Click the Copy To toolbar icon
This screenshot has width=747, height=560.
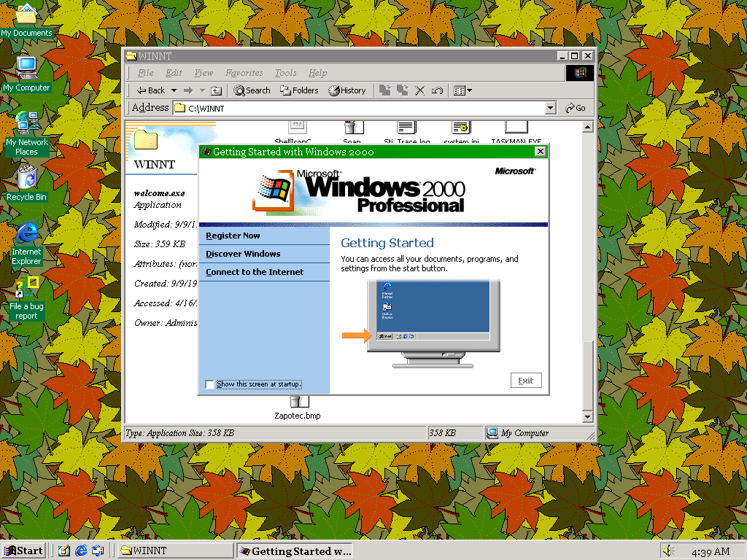403,90
